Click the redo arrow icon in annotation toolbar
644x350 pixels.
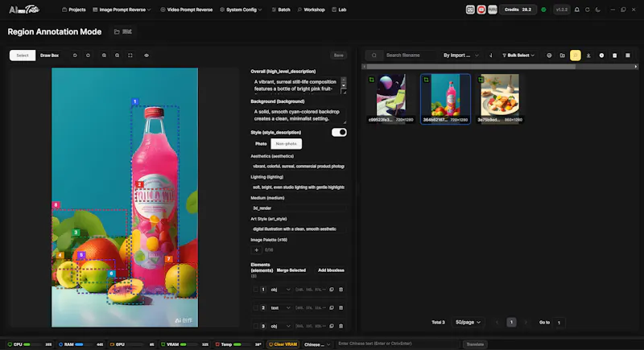(x=88, y=56)
